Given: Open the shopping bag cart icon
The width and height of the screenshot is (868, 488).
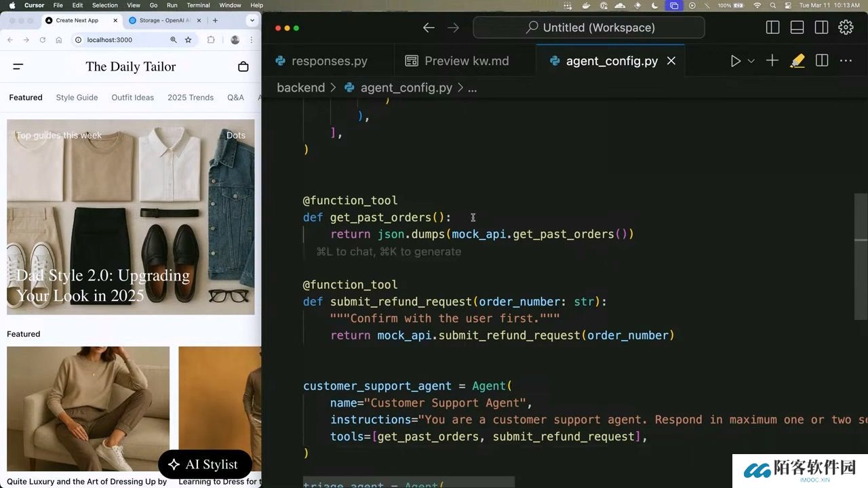Looking at the screenshot, I should pos(243,66).
